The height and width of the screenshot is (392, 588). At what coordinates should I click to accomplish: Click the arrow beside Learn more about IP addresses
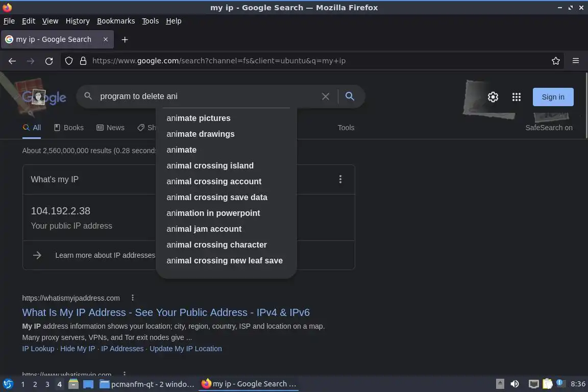coord(37,255)
